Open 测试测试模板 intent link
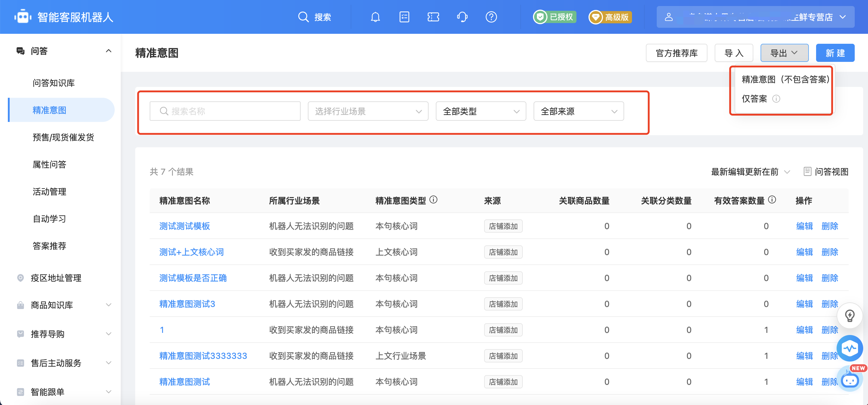 point(185,226)
